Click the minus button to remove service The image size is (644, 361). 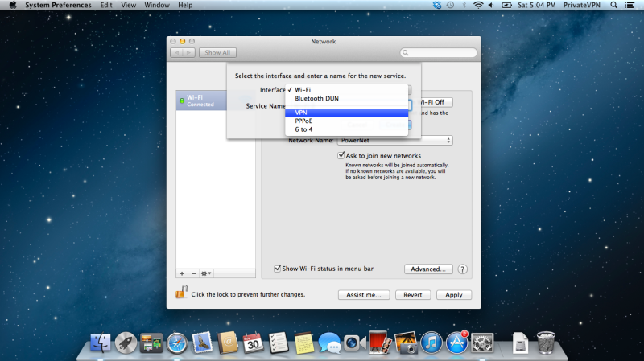pos(193,273)
